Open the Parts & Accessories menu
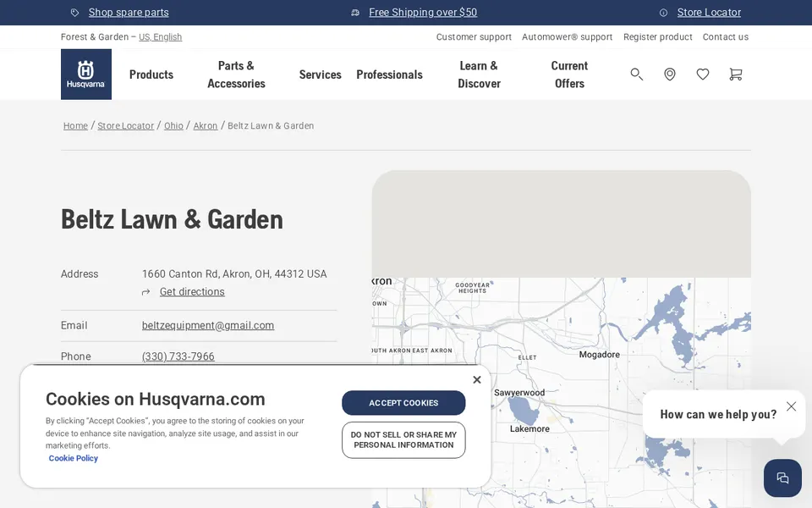Viewport: 812px width, 508px height. pyautogui.click(x=236, y=75)
